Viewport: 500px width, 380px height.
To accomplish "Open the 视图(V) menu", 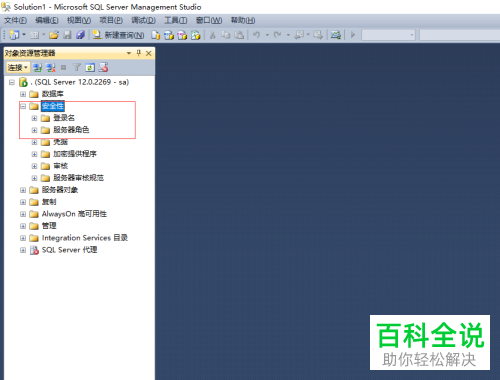I will point(79,20).
